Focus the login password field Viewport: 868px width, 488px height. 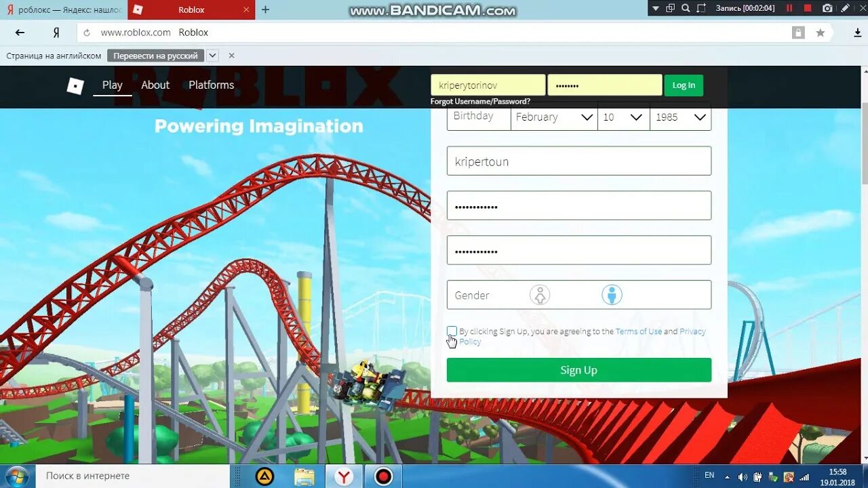(x=605, y=85)
